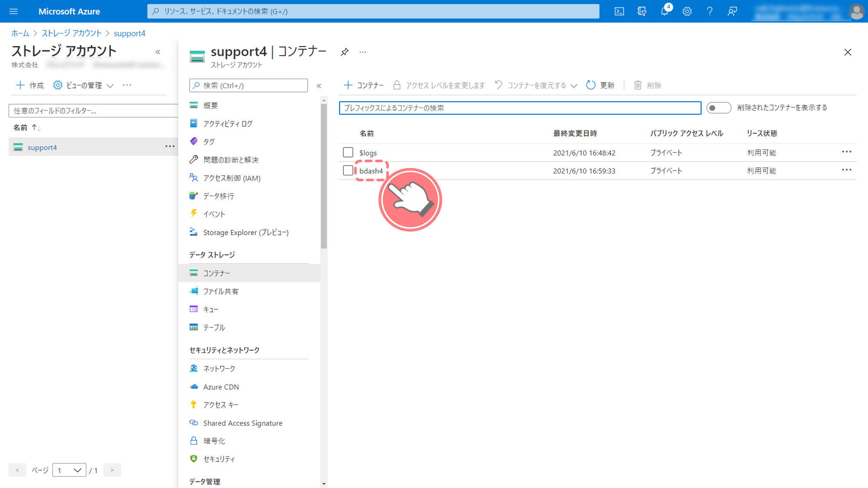Check the bdash4 container checkbox
This screenshot has width=868, height=488.
pyautogui.click(x=348, y=170)
